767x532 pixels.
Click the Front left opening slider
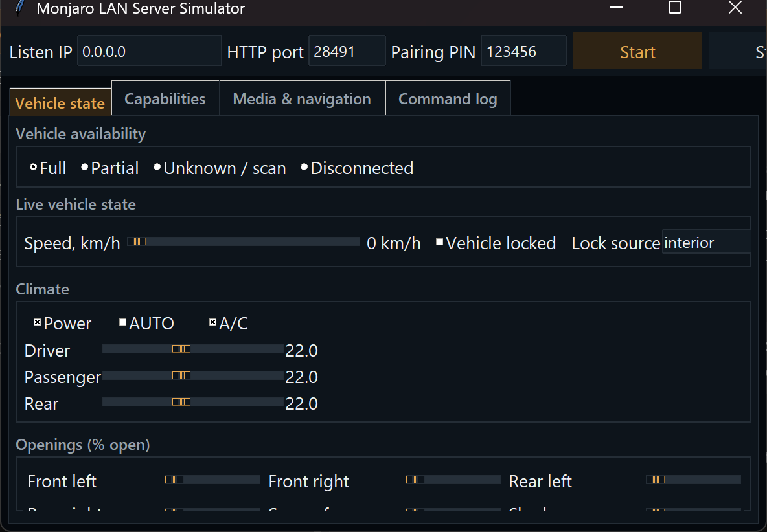(x=212, y=480)
